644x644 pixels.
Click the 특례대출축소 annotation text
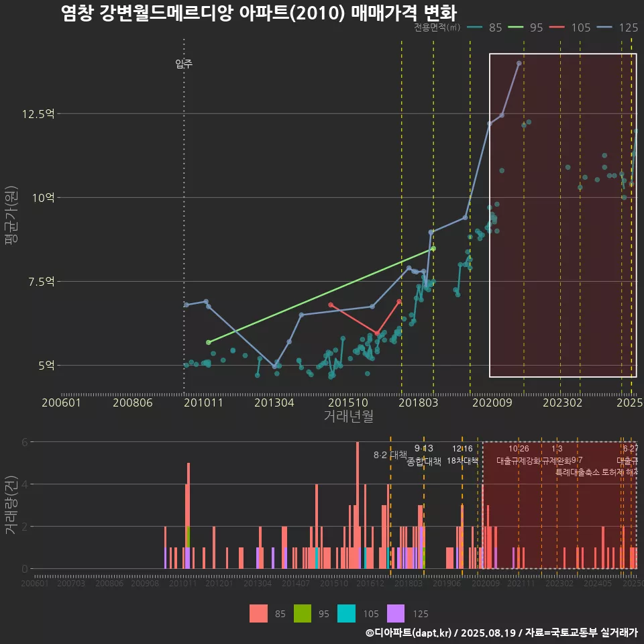[x=578, y=472]
